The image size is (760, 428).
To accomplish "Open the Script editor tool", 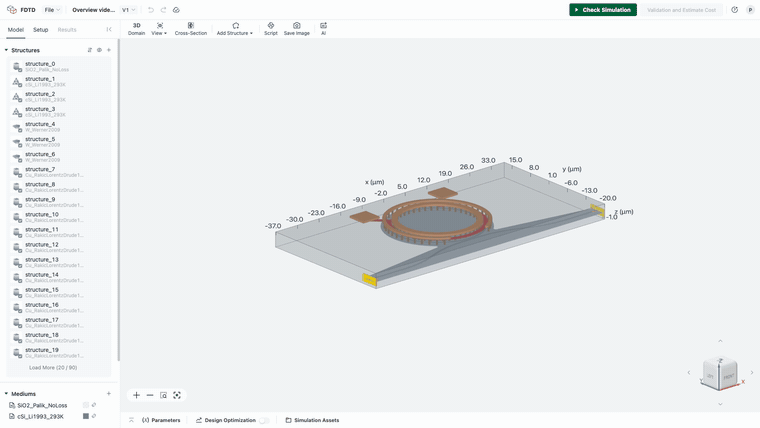I will pyautogui.click(x=270, y=29).
